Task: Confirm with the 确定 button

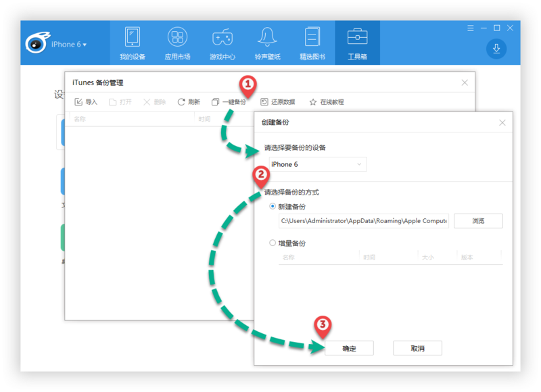Action: [x=349, y=348]
